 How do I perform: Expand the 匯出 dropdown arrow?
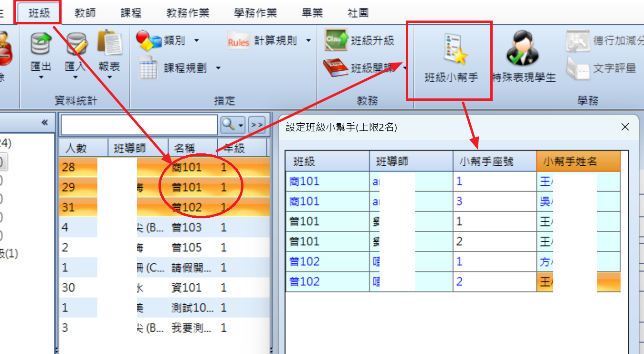click(x=41, y=77)
